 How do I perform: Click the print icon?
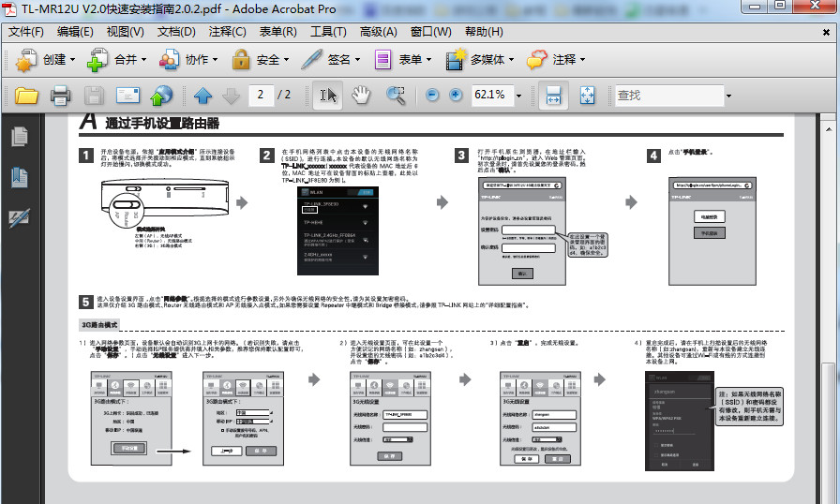point(61,96)
